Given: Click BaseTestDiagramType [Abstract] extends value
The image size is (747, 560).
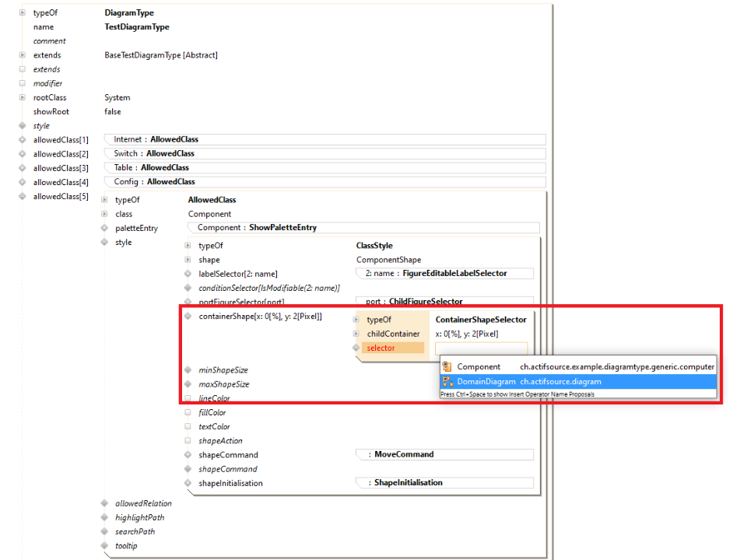Looking at the screenshot, I should (x=161, y=55).
